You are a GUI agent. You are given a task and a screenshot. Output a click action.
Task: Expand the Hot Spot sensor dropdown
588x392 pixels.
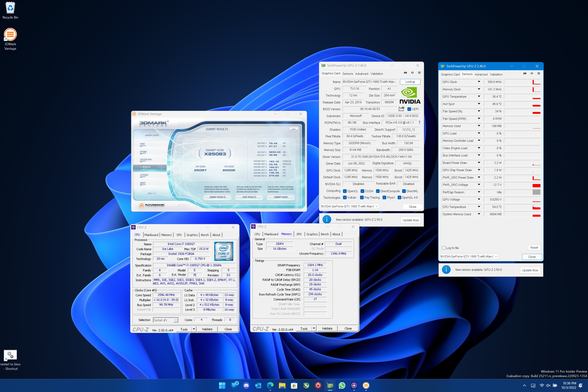point(479,104)
